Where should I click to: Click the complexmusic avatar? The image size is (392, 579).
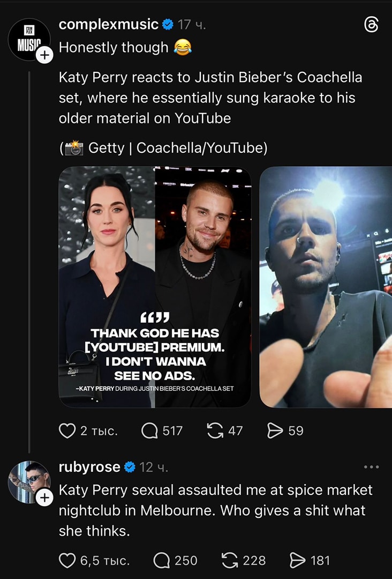point(28,39)
